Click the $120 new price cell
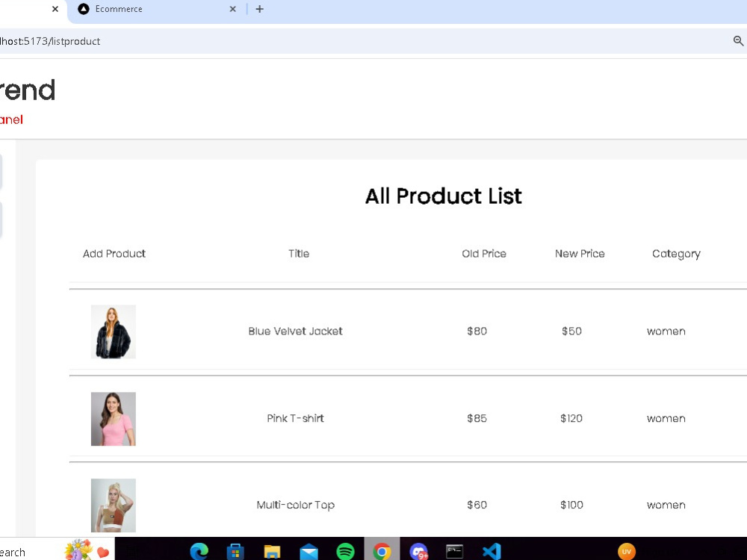The width and height of the screenshot is (747, 560). pos(571,419)
